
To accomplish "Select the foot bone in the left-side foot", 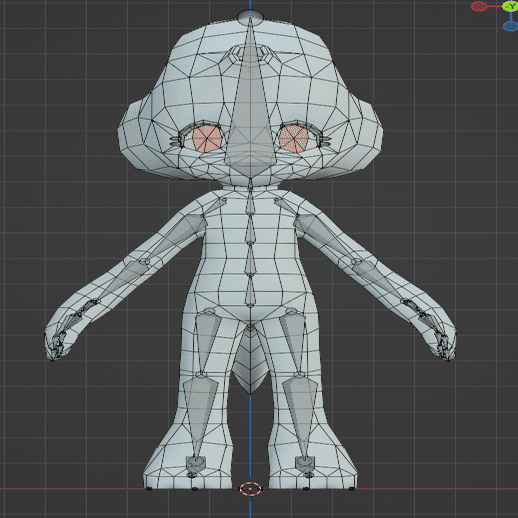I will [x=195, y=465].
